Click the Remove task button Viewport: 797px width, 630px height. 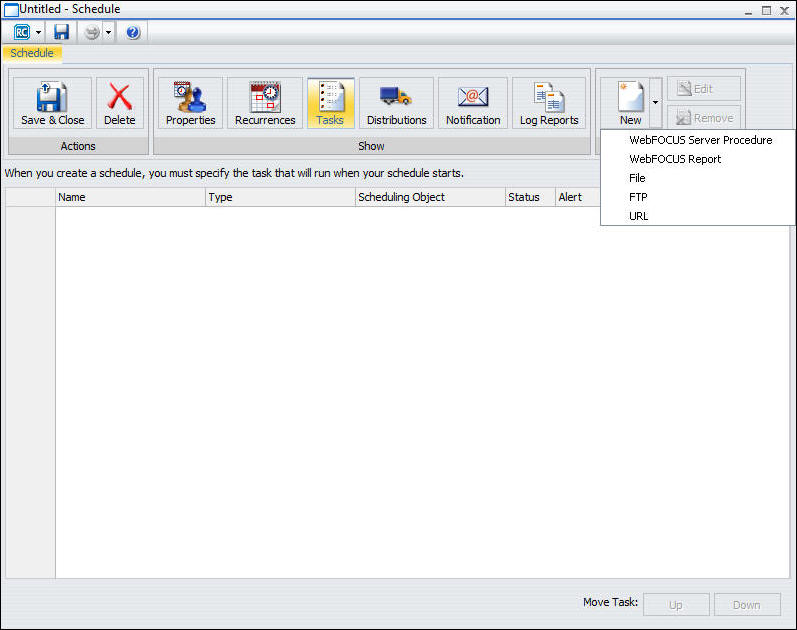click(x=703, y=118)
